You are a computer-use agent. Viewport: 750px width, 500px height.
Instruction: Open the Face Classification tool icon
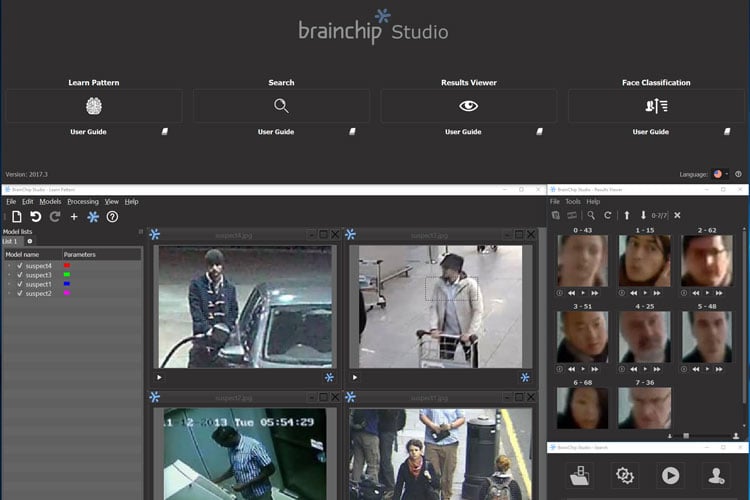[x=656, y=106]
